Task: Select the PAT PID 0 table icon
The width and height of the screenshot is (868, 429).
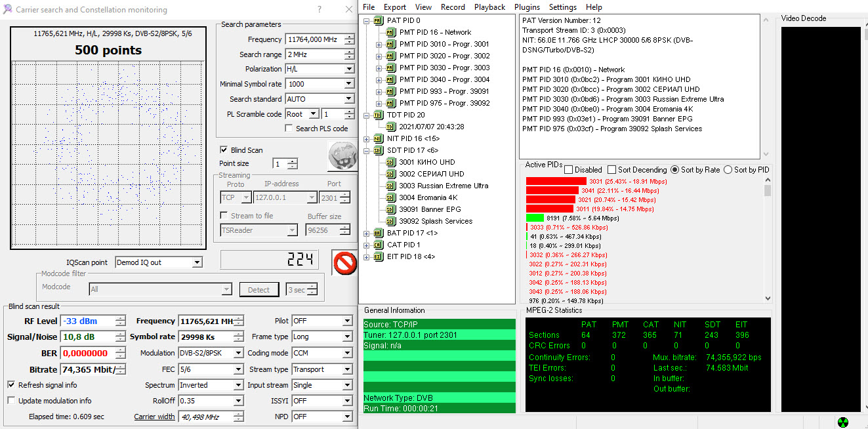Action: 379,20
